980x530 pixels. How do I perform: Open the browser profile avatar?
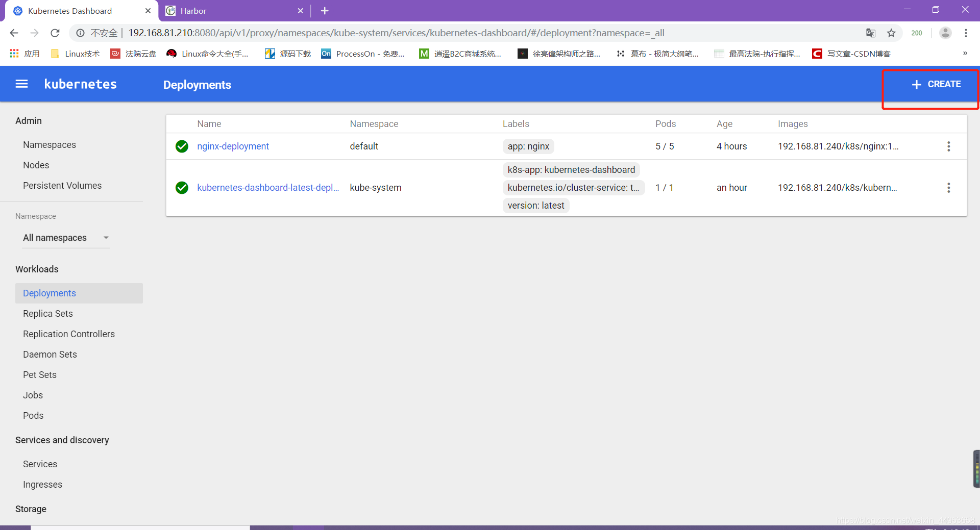click(x=945, y=33)
